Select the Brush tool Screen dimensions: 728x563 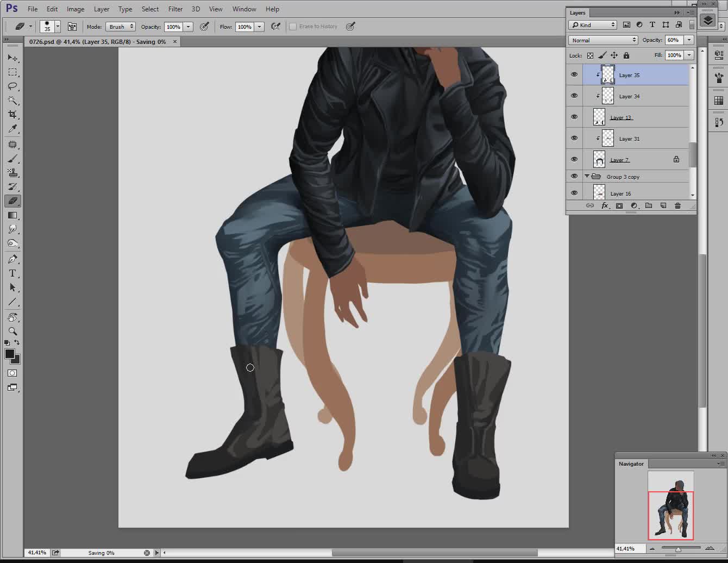coord(12,159)
